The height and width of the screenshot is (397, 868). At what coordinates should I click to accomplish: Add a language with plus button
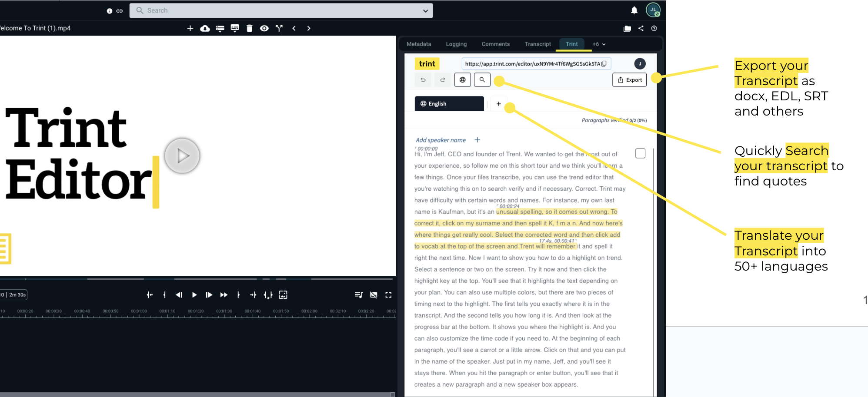point(499,104)
